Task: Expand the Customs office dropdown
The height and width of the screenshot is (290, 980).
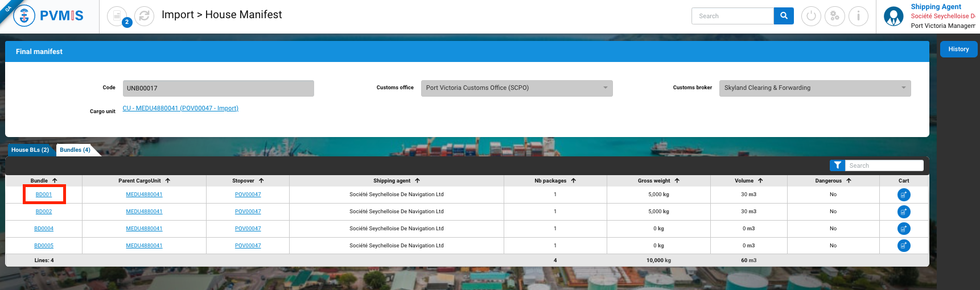Action: tap(605, 88)
